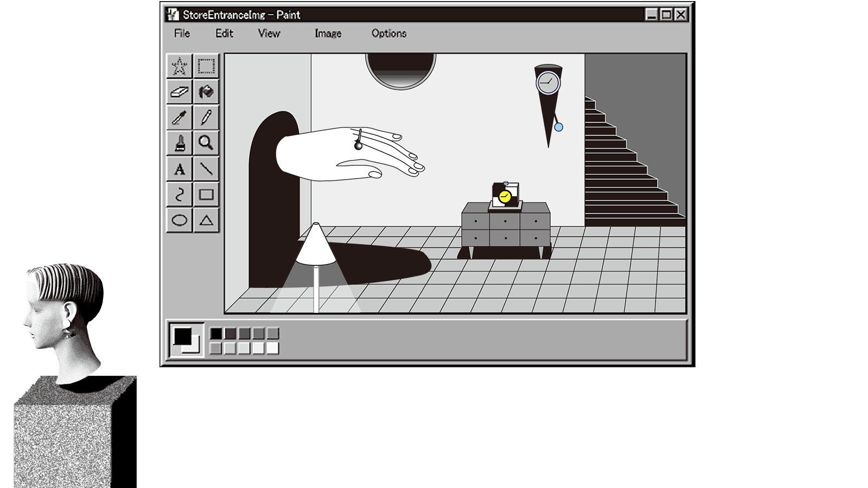Open the Image menu
The height and width of the screenshot is (488, 868).
point(328,34)
